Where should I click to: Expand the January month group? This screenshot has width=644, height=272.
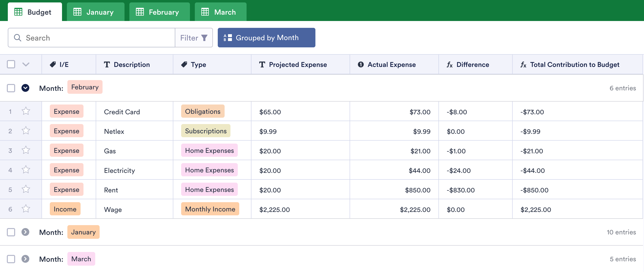coord(25,232)
